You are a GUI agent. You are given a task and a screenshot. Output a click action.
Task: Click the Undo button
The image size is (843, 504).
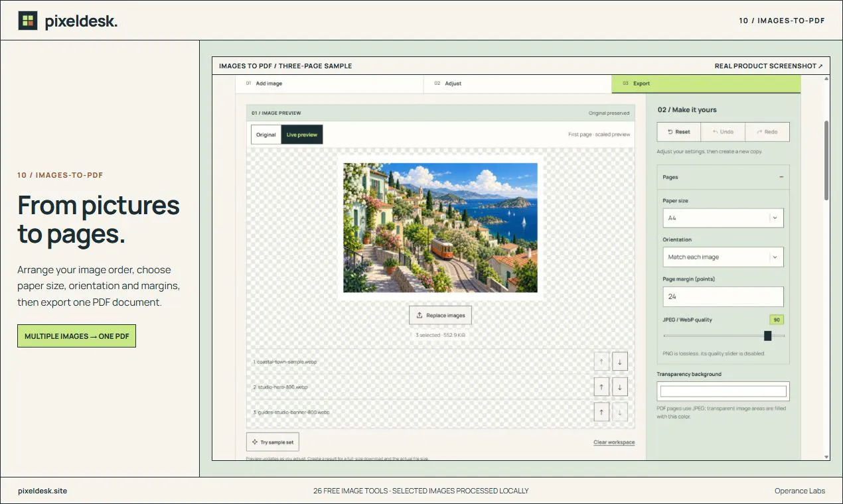pyautogui.click(x=723, y=131)
